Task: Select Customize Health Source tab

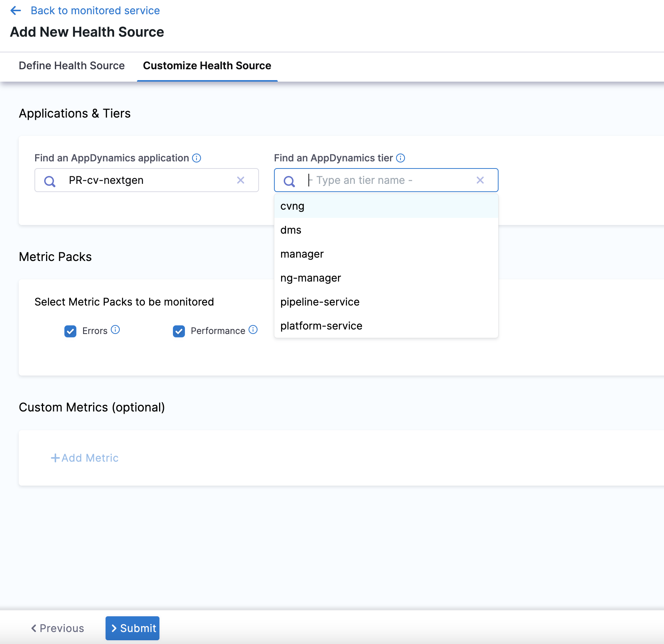Action: coord(207,66)
